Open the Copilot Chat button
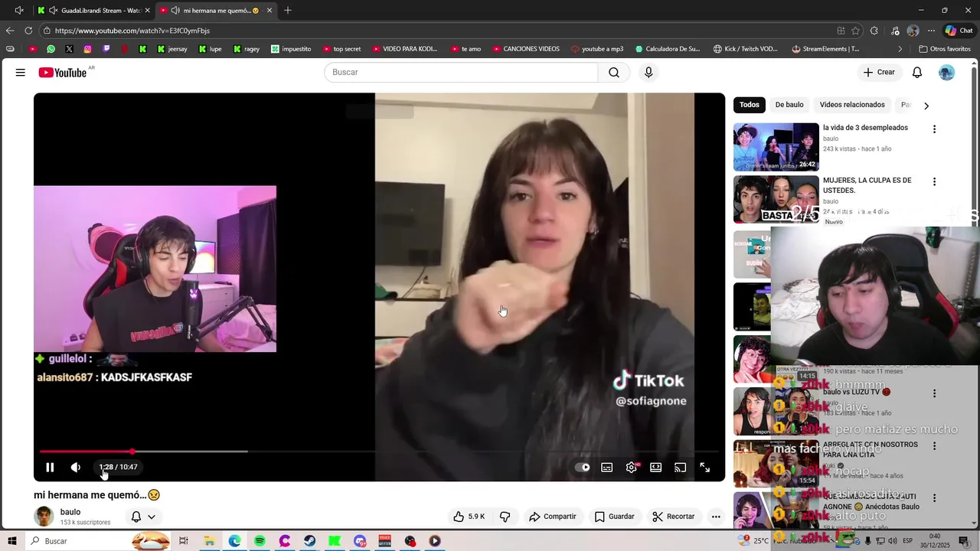 [x=959, y=31]
